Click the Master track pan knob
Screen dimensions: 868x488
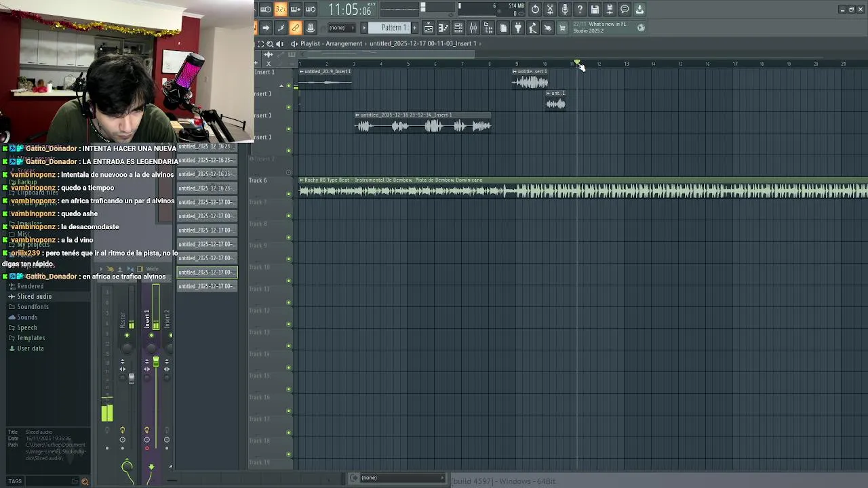[127, 348]
